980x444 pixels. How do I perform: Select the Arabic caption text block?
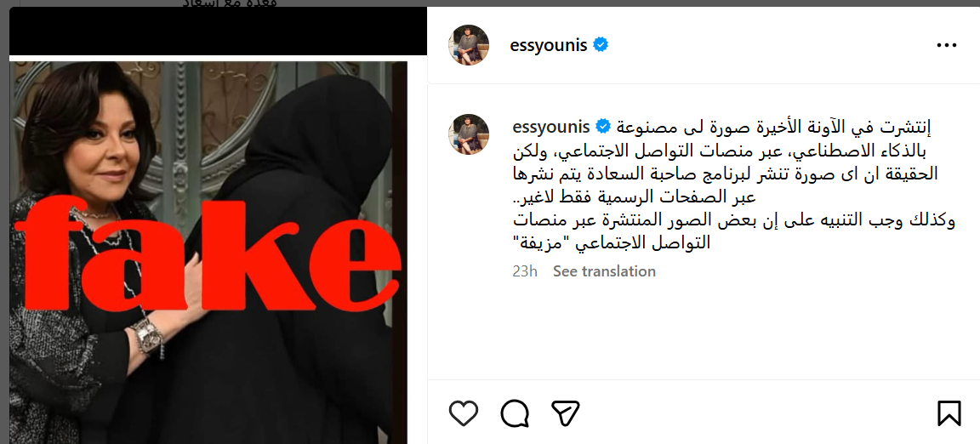tap(733, 185)
